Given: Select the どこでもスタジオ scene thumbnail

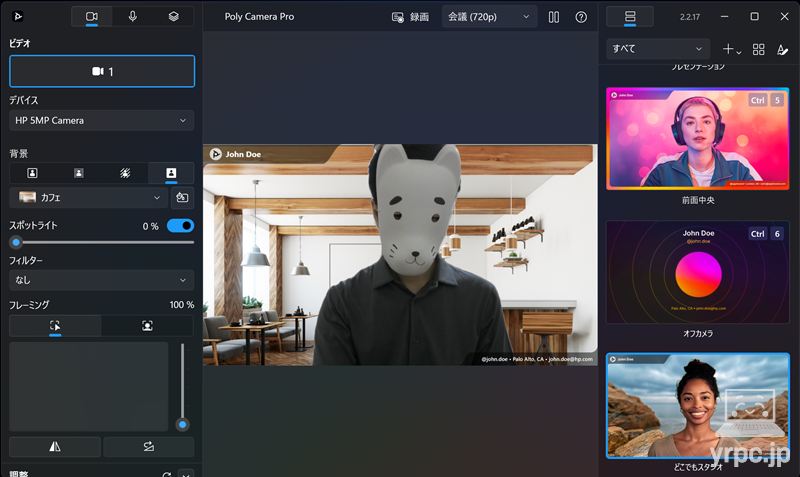Looking at the screenshot, I should [x=698, y=406].
